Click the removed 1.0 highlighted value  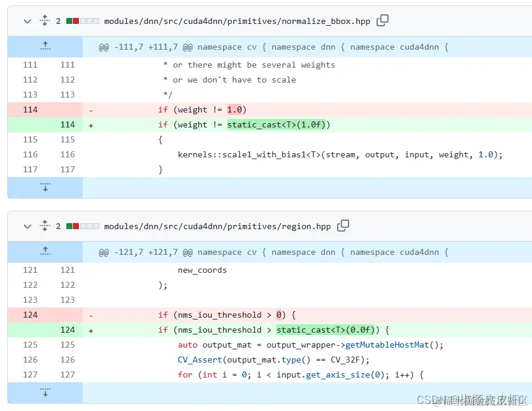coord(235,109)
